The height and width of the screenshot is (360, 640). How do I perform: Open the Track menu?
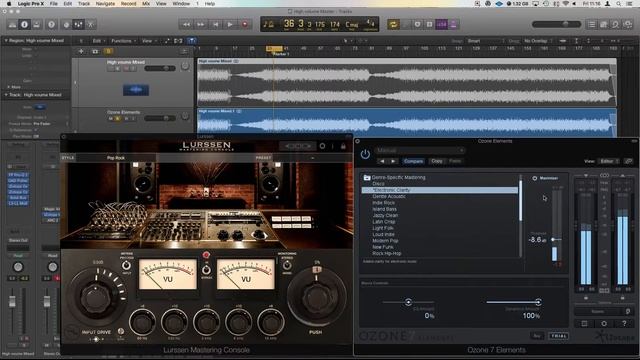pyautogui.click(x=84, y=4)
